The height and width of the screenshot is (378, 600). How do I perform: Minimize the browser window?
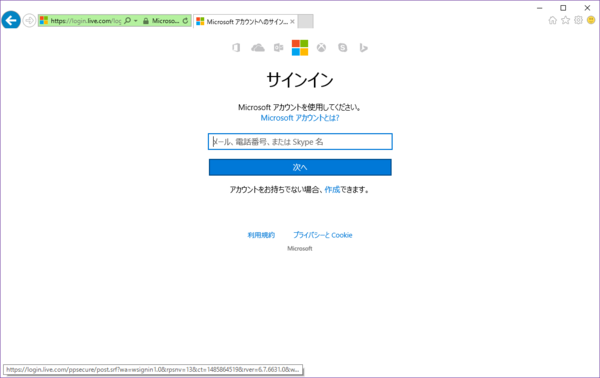pos(540,8)
